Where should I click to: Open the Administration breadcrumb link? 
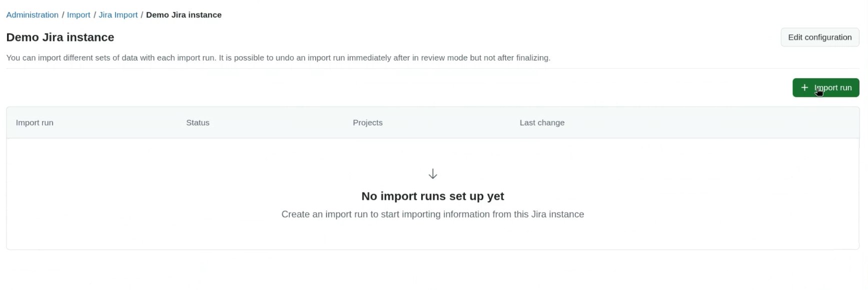click(32, 15)
